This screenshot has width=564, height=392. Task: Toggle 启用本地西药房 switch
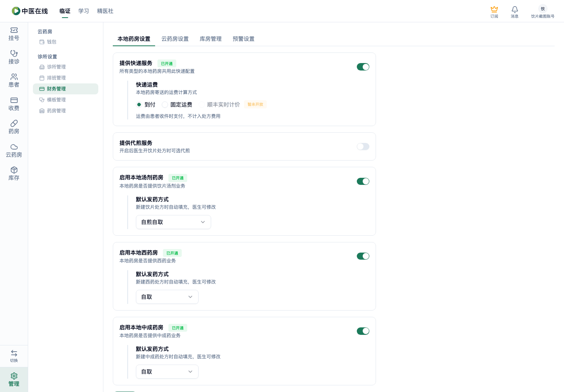point(363,256)
